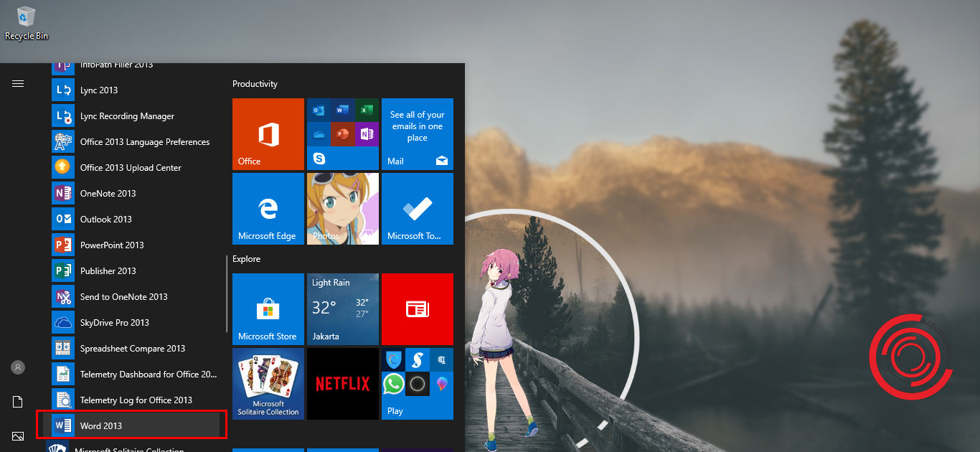Expand the Start menu hamburger

click(x=18, y=83)
